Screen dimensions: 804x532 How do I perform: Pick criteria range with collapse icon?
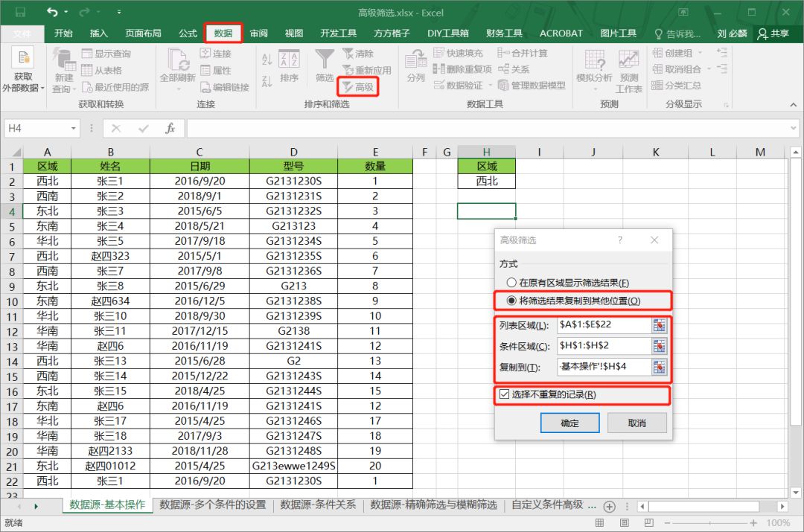tap(660, 346)
